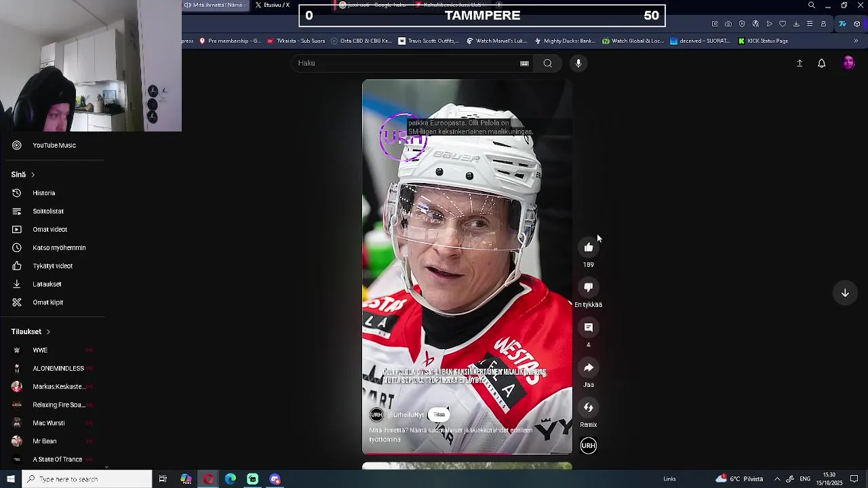
Task: Open the browser heart bookmarks icon
Action: (x=783, y=24)
